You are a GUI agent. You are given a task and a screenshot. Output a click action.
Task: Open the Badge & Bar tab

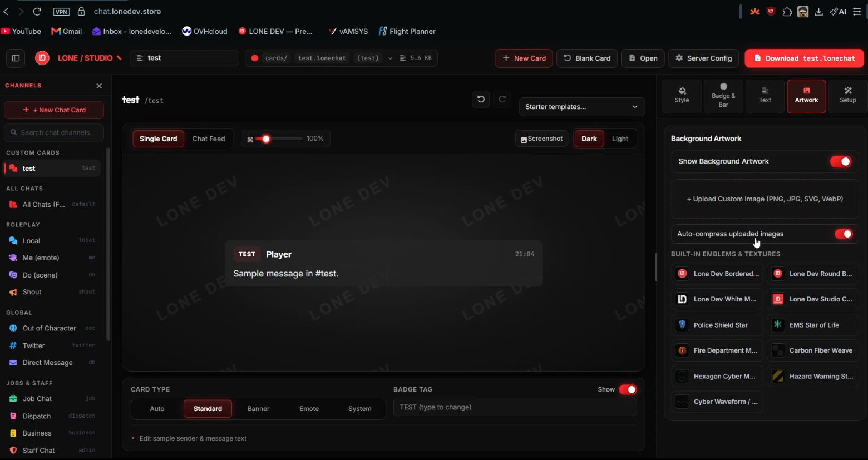(x=723, y=96)
